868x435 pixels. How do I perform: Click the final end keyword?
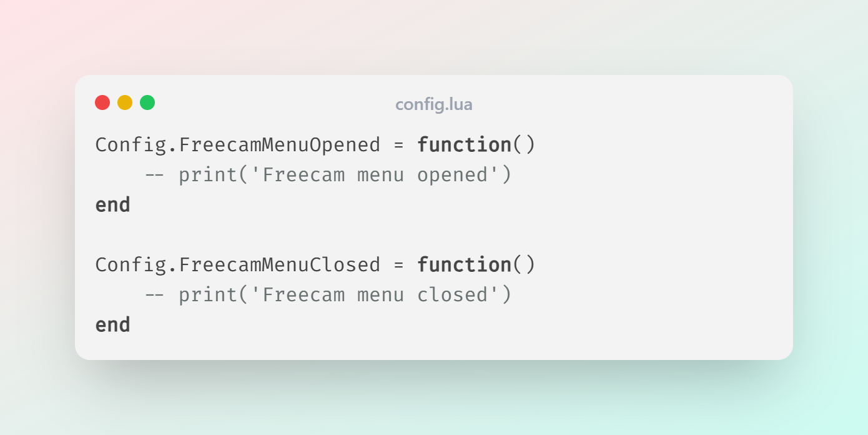pos(113,325)
